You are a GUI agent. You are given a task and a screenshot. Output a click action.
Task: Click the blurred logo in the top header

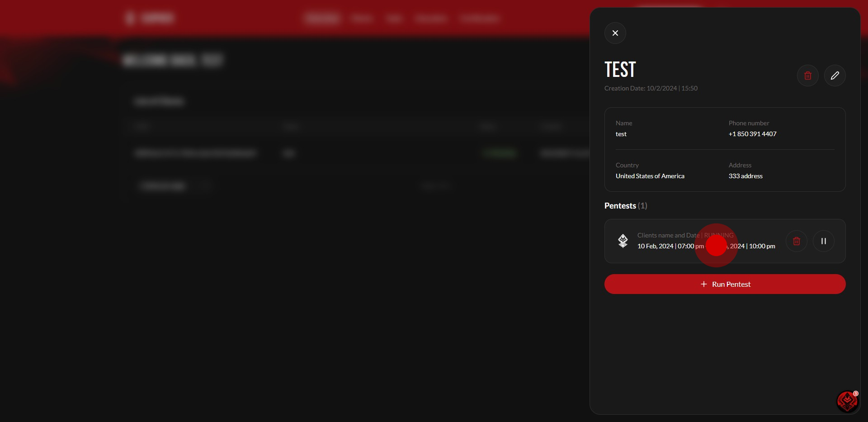(149, 18)
